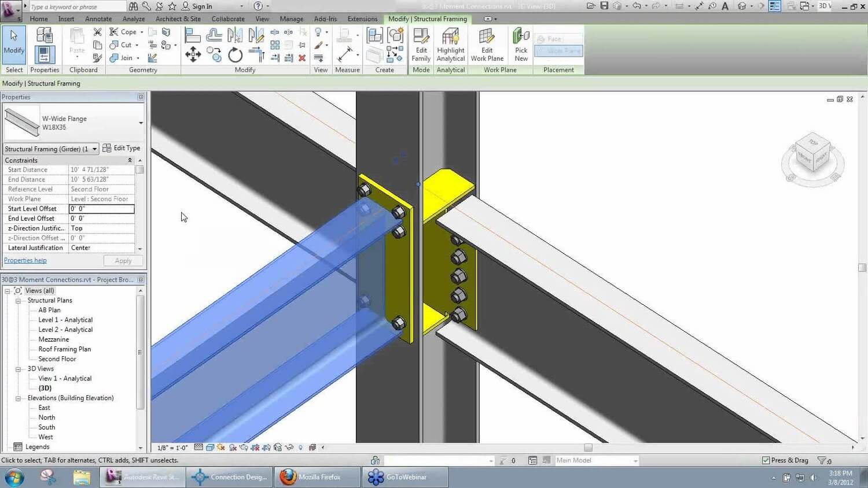This screenshot has width=868, height=488.
Task: Click the Windows Start button
Action: [14, 478]
